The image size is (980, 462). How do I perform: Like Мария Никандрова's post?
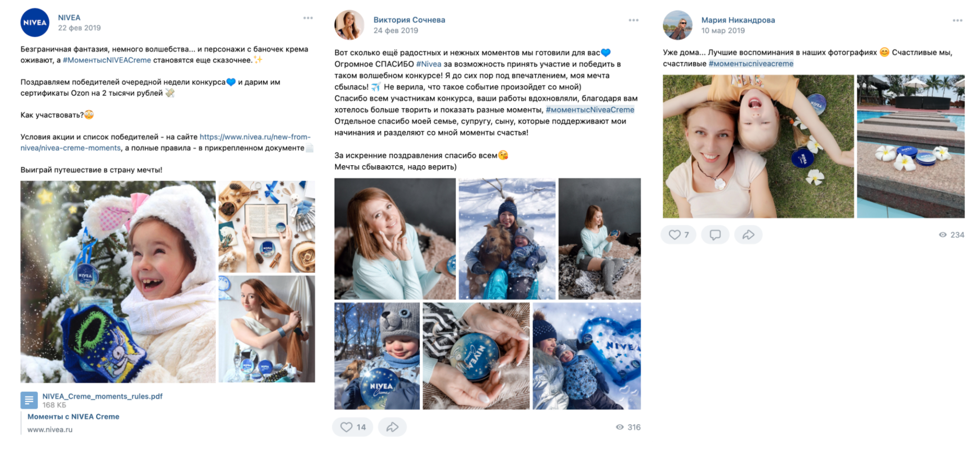coord(679,235)
